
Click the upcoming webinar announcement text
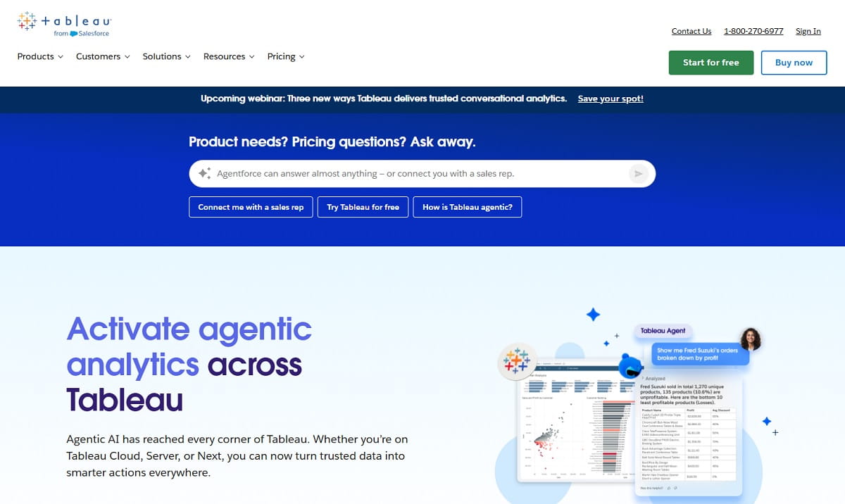[384, 99]
